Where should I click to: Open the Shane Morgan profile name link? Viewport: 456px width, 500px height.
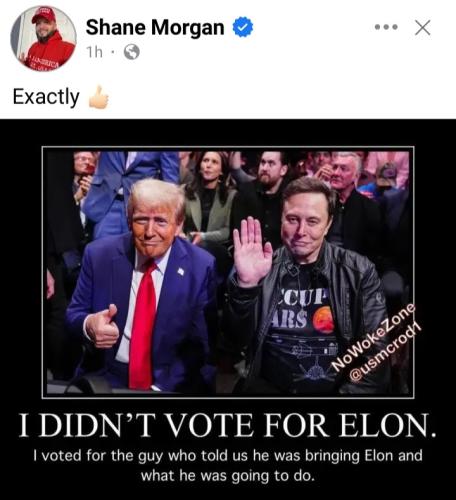[155, 27]
